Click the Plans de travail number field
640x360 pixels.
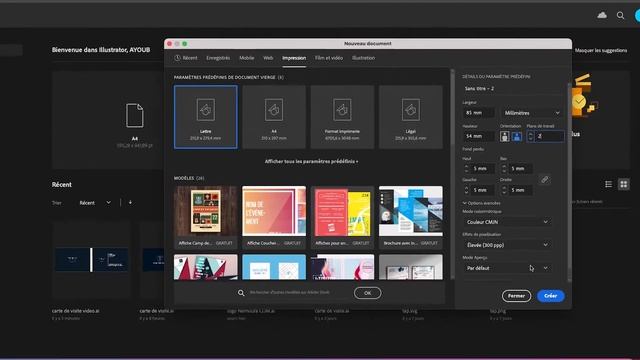(x=549, y=136)
